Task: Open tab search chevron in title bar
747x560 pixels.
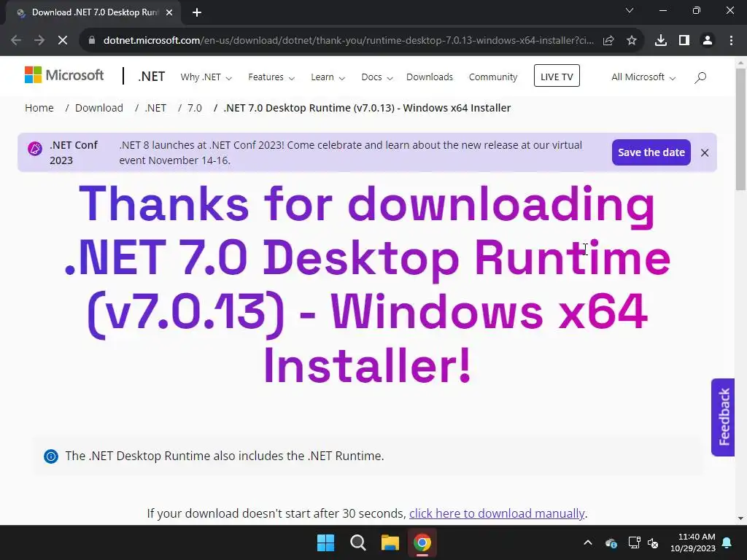Action: pyautogui.click(x=630, y=10)
